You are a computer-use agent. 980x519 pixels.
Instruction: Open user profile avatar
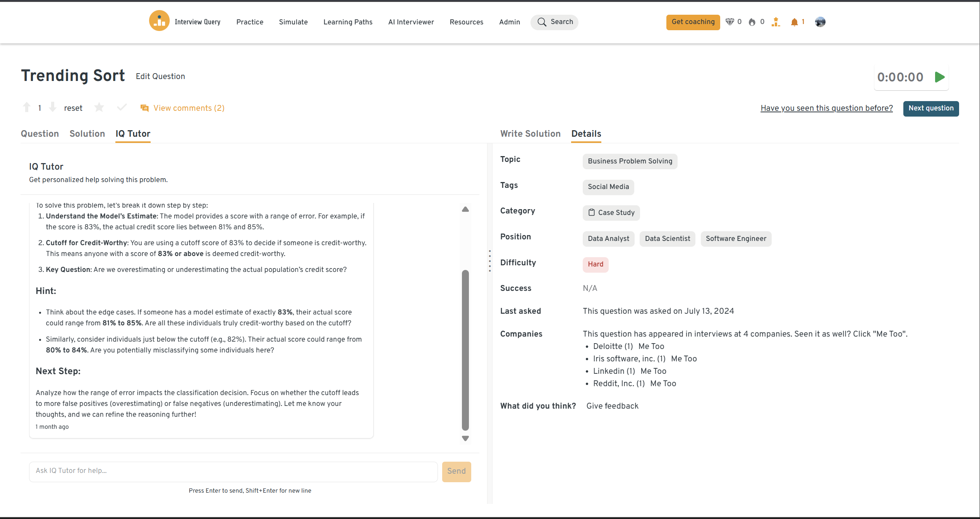820,22
